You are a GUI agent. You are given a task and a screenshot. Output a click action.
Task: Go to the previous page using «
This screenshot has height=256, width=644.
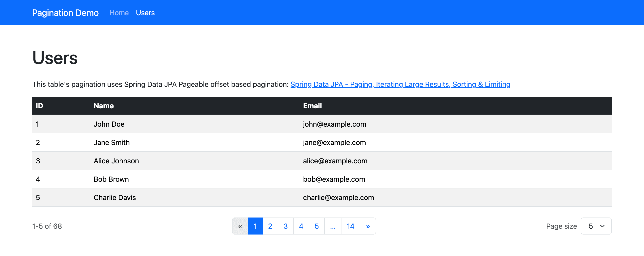pos(240,226)
